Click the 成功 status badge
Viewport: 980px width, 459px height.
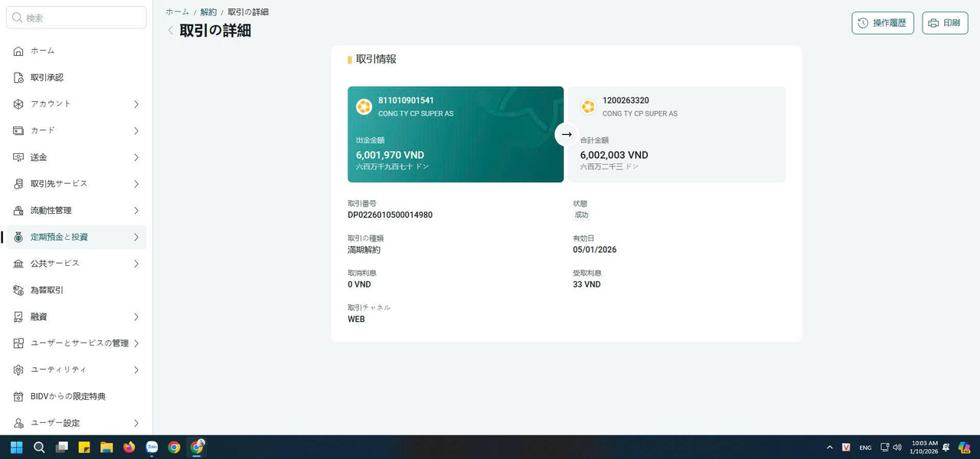582,215
